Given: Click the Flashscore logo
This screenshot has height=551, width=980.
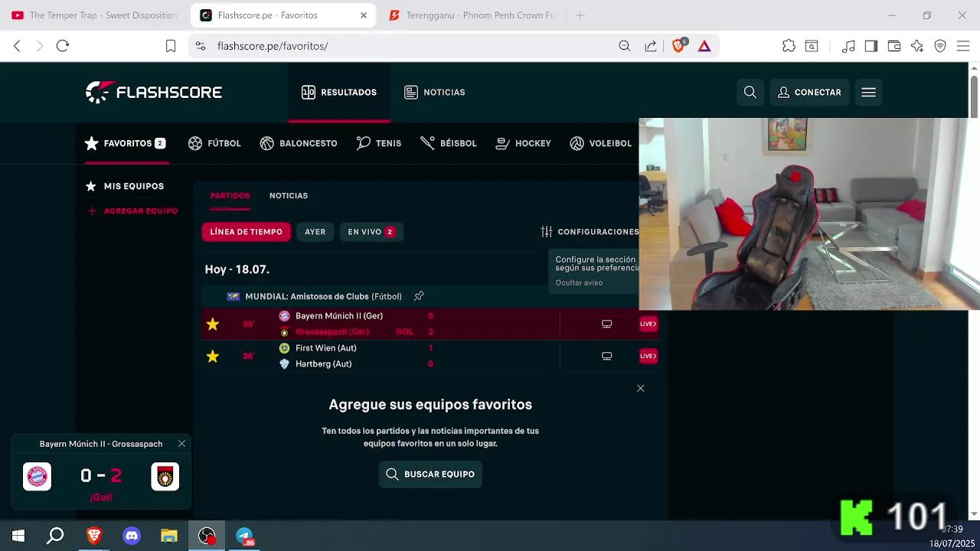Looking at the screenshot, I should [x=154, y=93].
